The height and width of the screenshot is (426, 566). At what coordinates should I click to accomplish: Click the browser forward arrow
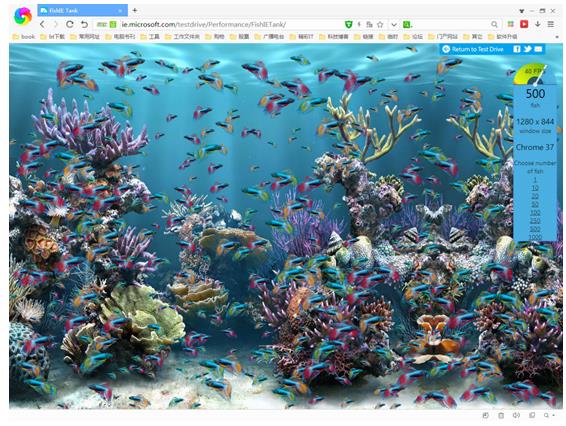(56, 24)
